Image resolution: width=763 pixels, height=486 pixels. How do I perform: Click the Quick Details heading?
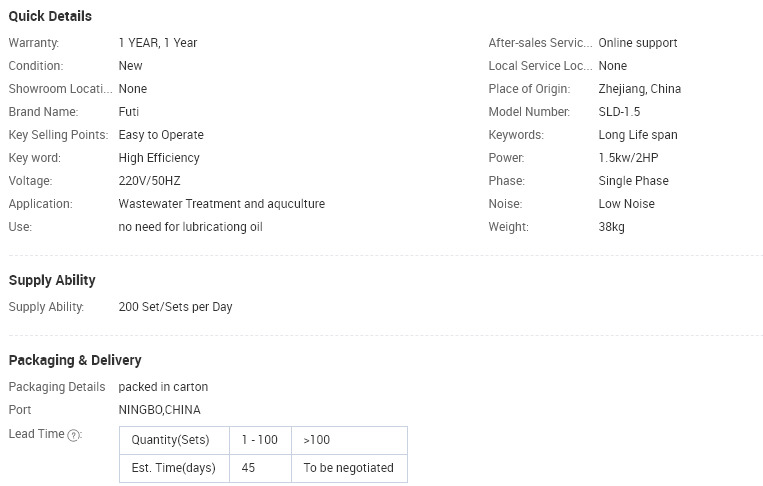point(50,16)
